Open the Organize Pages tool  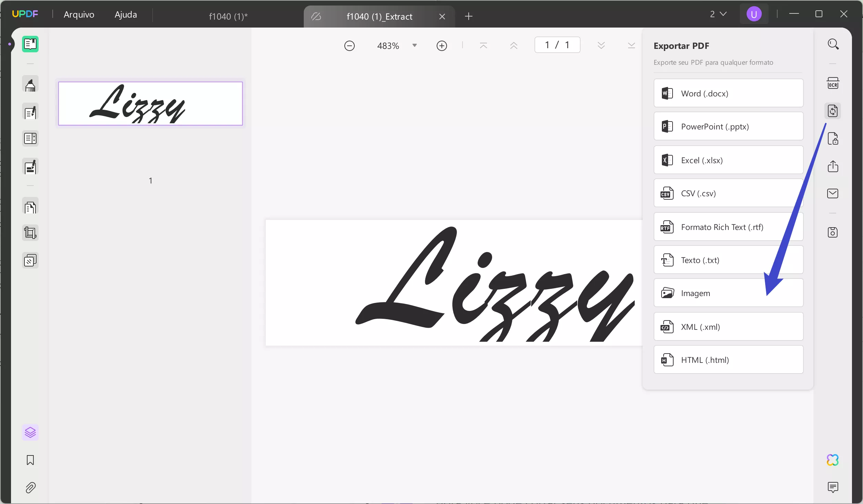point(30,208)
